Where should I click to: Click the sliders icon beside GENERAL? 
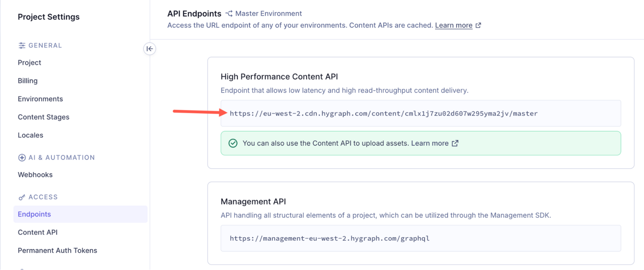pos(22,45)
